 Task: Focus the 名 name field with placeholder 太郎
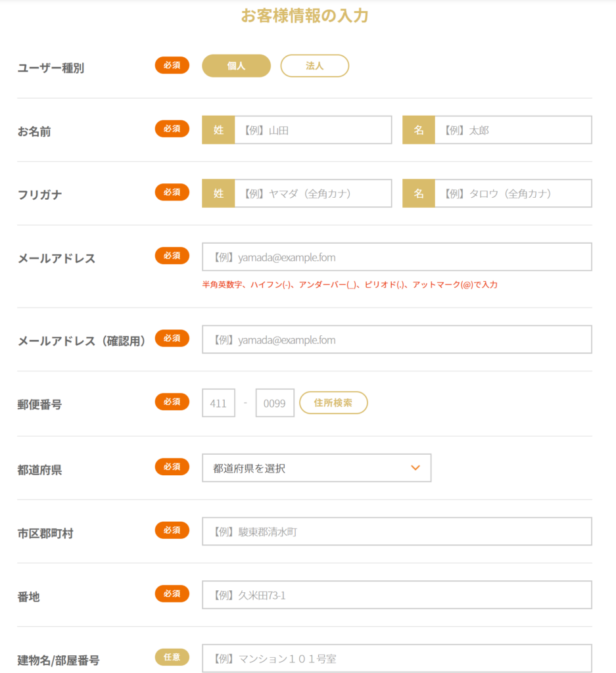tap(513, 129)
